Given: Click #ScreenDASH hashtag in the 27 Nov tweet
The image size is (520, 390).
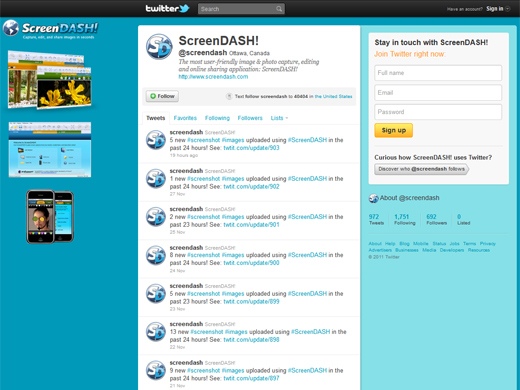Looking at the screenshot, I should [307, 179].
